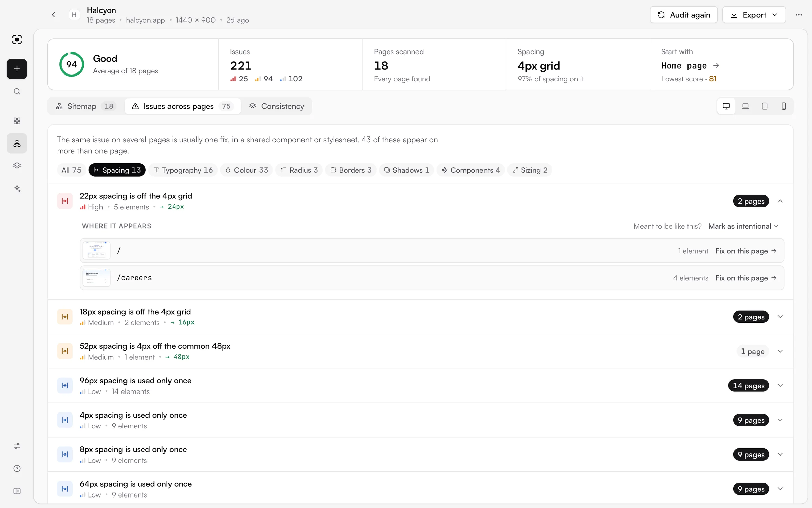Filter issues by Shadows 1

[x=407, y=170]
